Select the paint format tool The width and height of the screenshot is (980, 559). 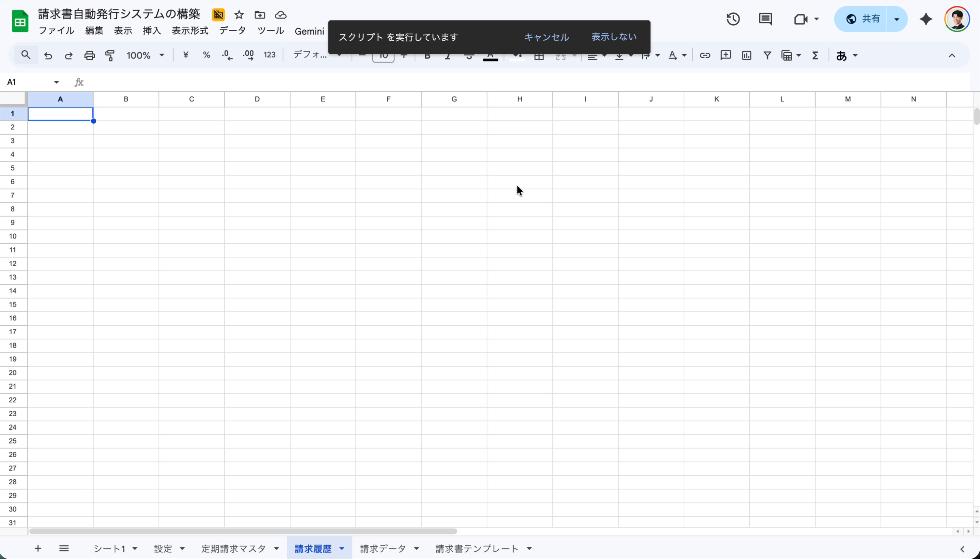click(110, 55)
